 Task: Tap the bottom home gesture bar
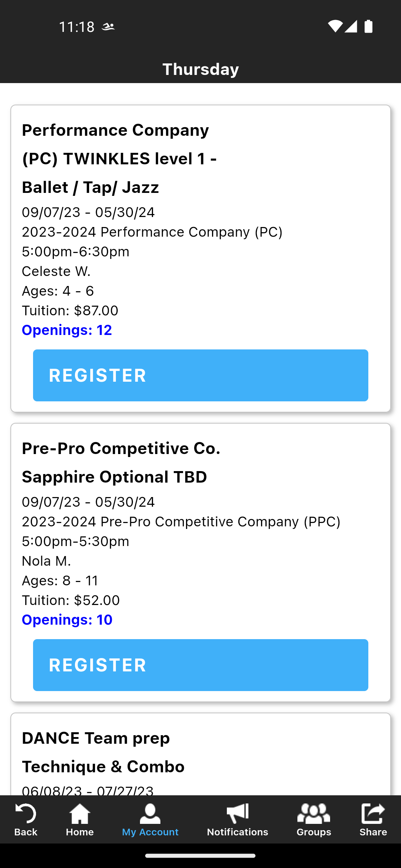[x=200, y=856]
